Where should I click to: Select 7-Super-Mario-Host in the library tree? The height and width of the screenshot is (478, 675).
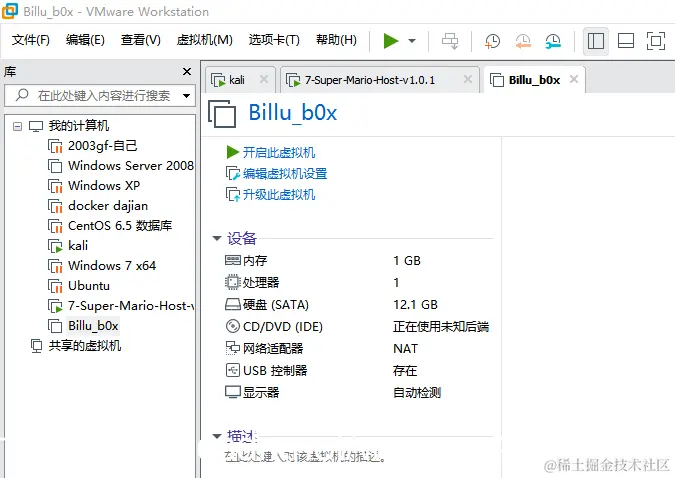(131, 306)
